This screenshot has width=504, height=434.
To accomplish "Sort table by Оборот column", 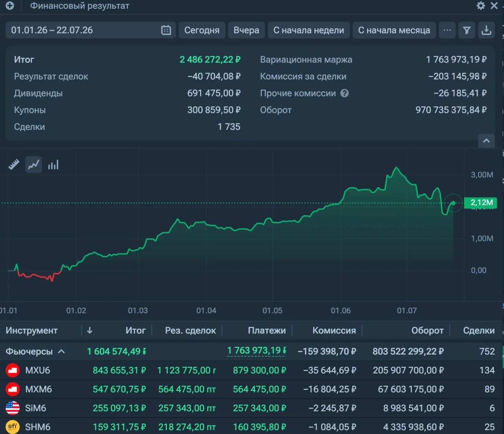I will (427, 331).
